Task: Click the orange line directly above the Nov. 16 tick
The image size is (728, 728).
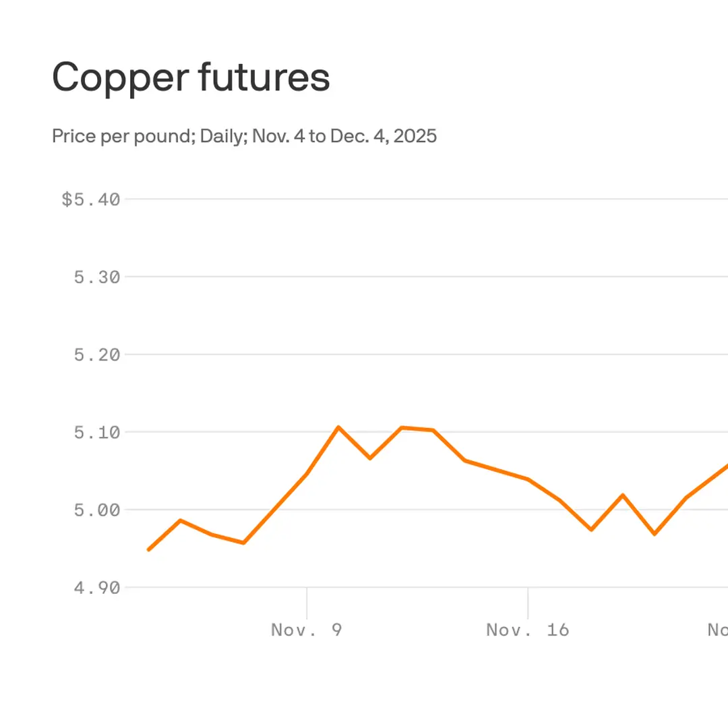Action: click(x=528, y=479)
